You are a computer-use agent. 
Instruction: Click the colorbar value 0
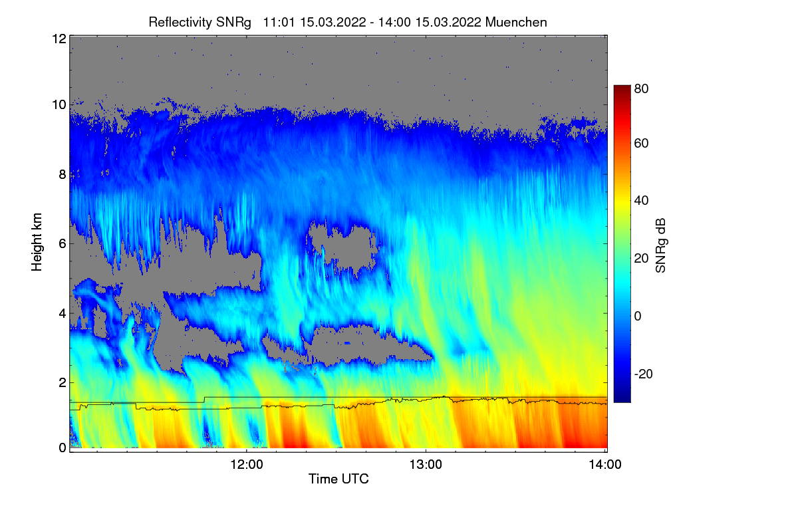point(638,315)
